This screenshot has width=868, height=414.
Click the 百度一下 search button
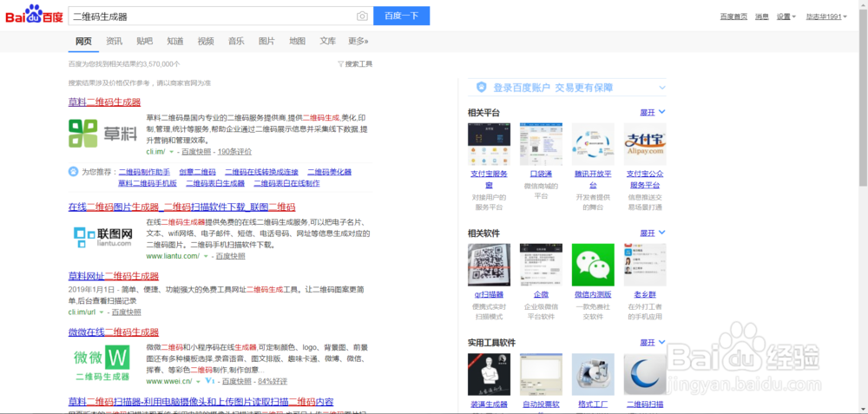pyautogui.click(x=401, y=16)
